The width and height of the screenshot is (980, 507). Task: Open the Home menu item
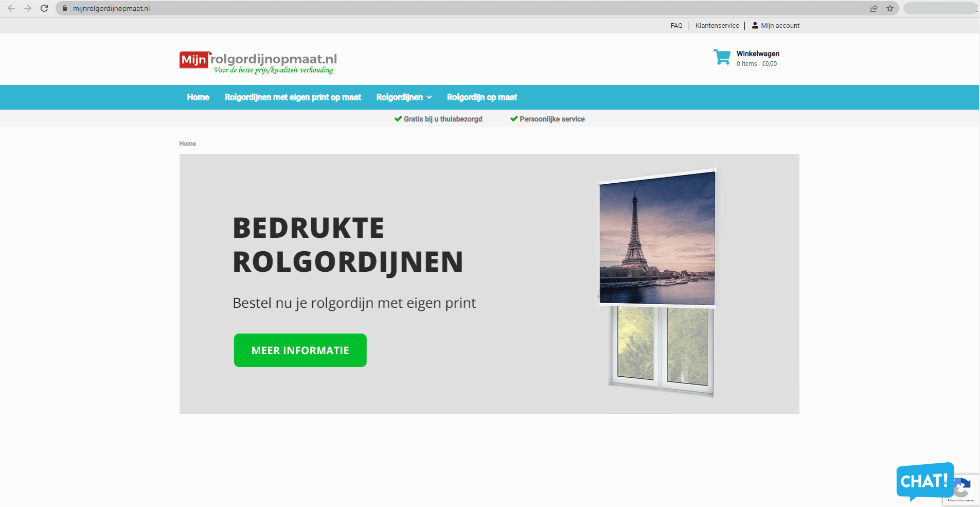pyautogui.click(x=198, y=97)
